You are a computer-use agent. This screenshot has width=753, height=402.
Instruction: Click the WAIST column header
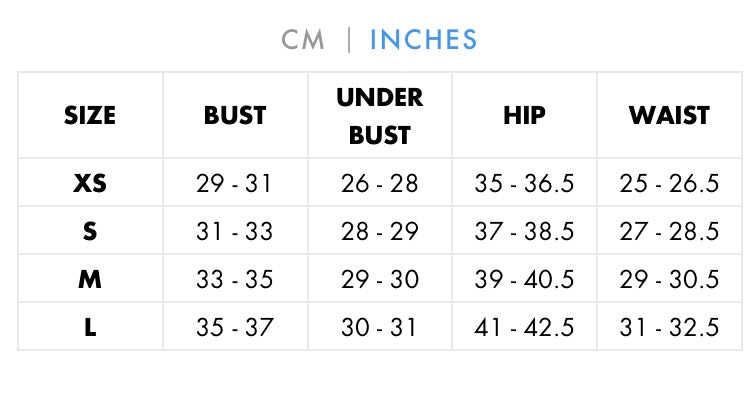(x=669, y=115)
